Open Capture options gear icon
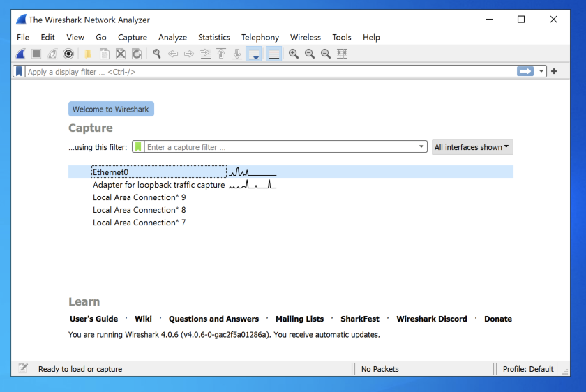 (x=68, y=54)
